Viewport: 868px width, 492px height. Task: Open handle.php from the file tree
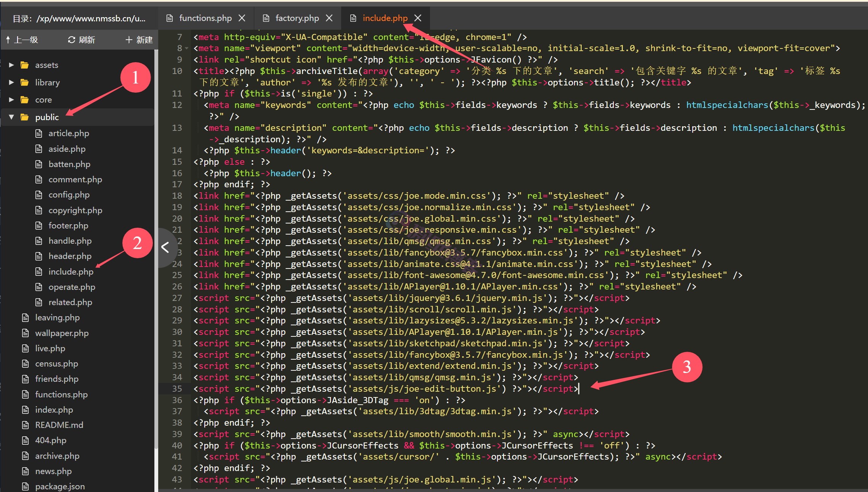point(70,241)
